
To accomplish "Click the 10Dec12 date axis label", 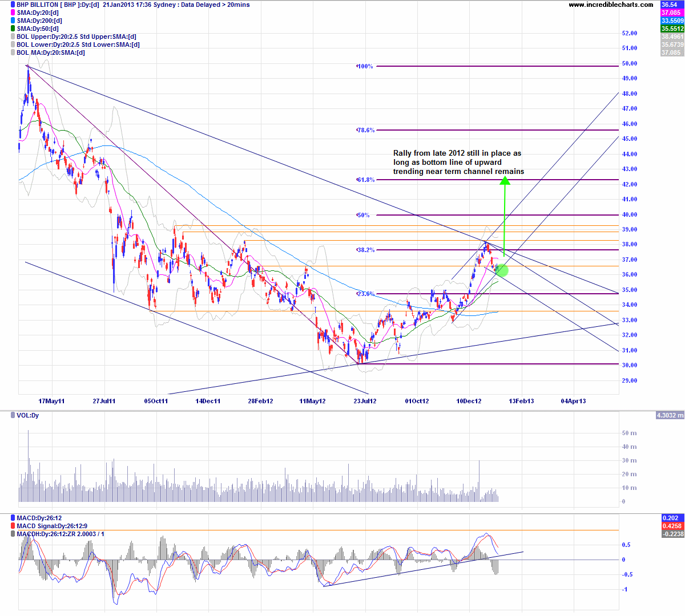I will point(469,401).
